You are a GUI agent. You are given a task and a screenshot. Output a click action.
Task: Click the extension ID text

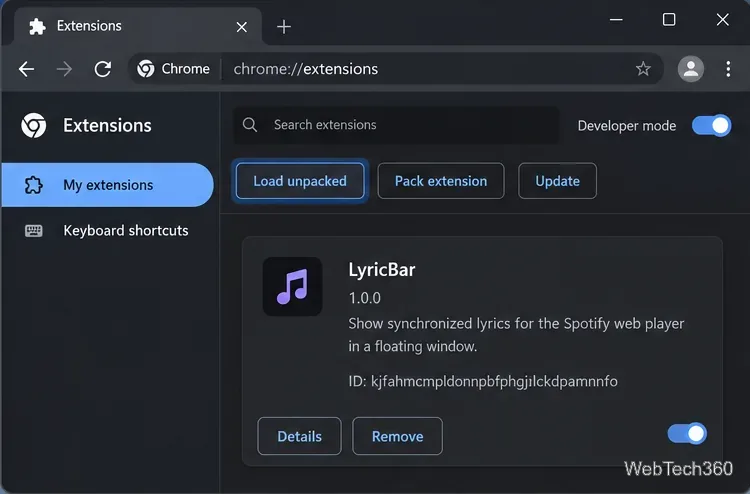tap(483, 381)
